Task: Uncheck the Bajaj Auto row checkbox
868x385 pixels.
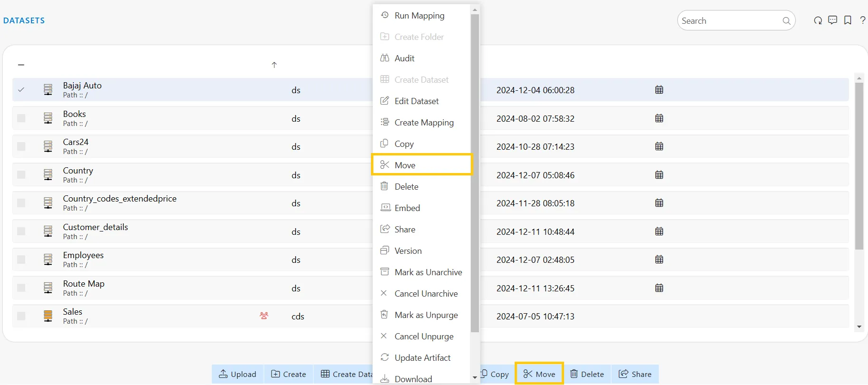Action: (x=21, y=89)
